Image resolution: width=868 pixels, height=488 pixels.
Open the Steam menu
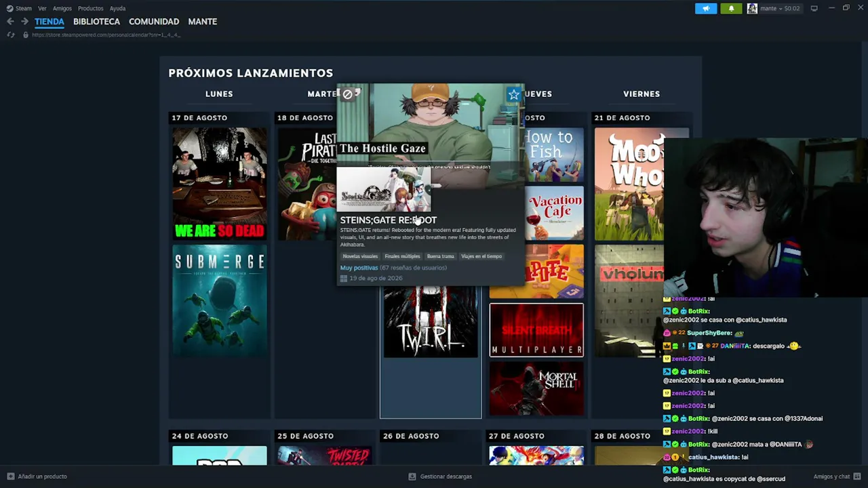24,8
